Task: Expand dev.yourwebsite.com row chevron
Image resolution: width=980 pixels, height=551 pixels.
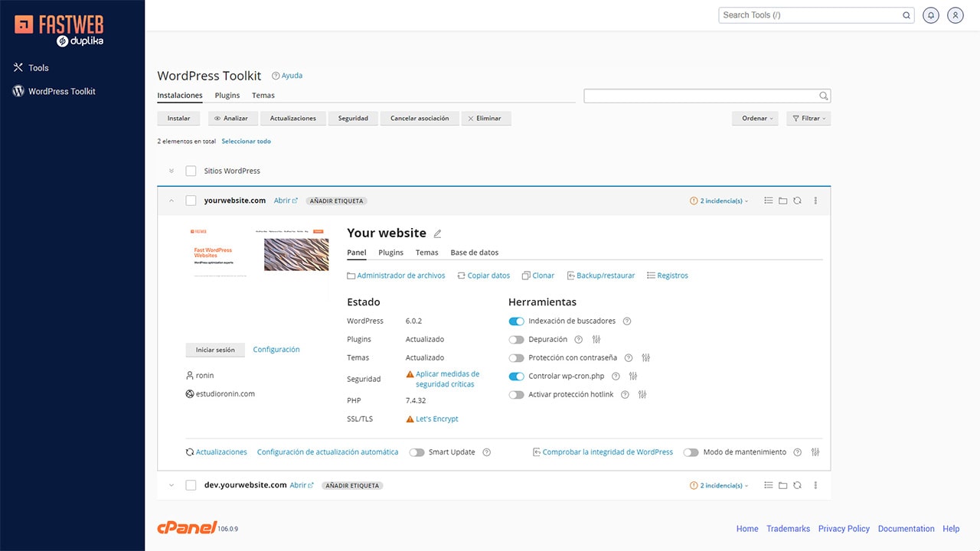Action: (171, 485)
